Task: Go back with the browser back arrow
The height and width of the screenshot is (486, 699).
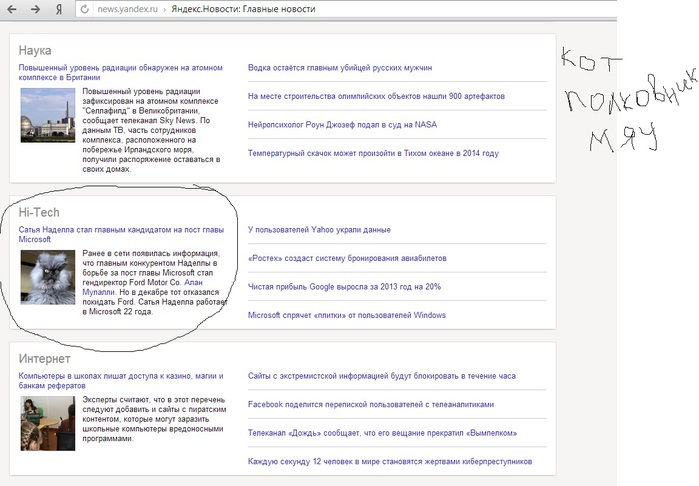Action: pyautogui.click(x=12, y=9)
